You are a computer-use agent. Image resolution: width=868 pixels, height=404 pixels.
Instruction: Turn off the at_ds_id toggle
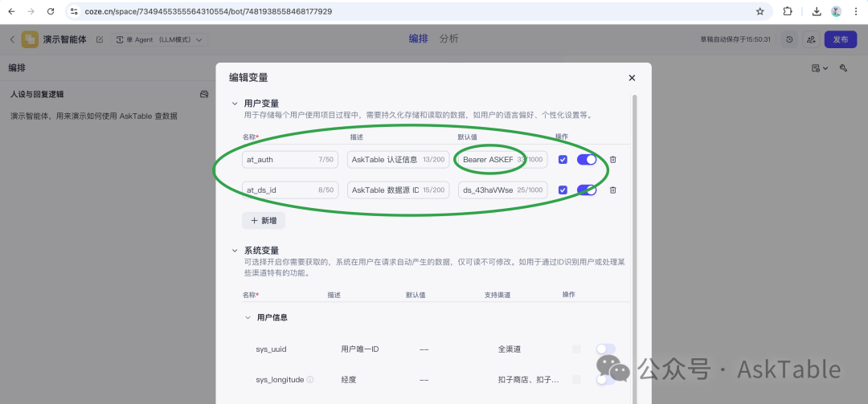(587, 190)
